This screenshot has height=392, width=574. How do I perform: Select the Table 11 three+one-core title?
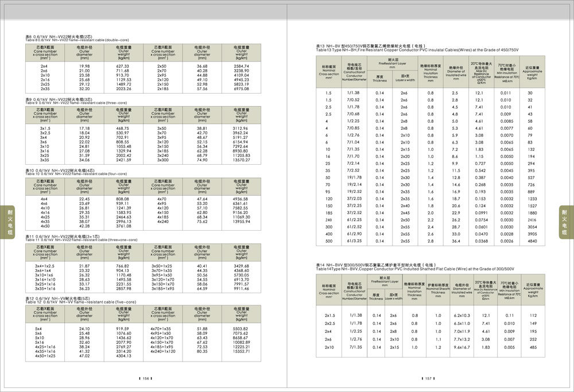(x=82, y=238)
